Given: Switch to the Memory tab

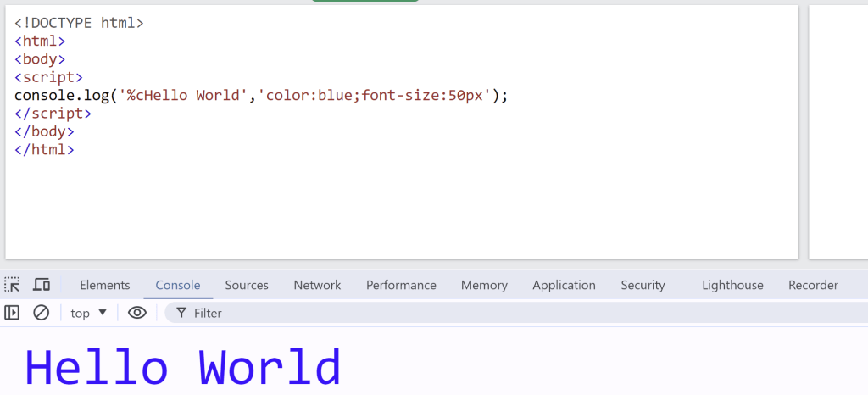Looking at the screenshot, I should [x=484, y=285].
